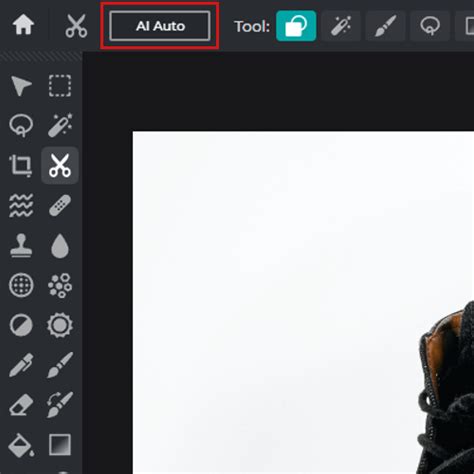Viewport: 474px width, 474px height.
Task: Select the Cutout scissors tool in left toolbar
Action: 60,165
